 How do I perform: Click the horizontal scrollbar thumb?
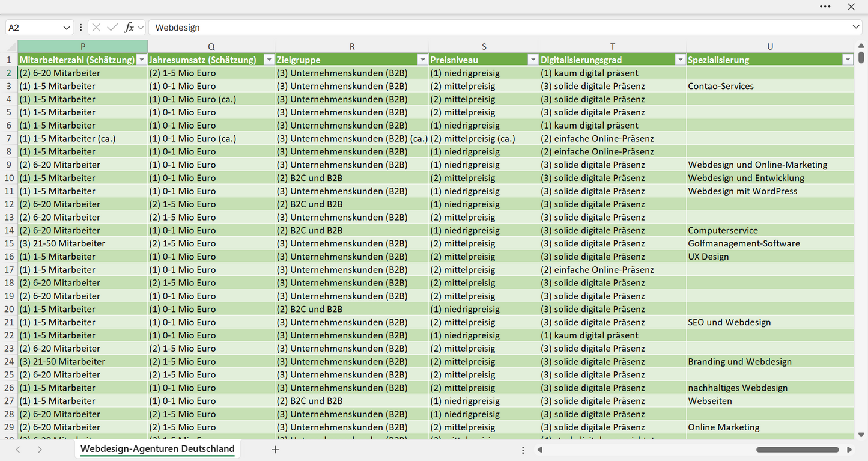tap(798, 450)
